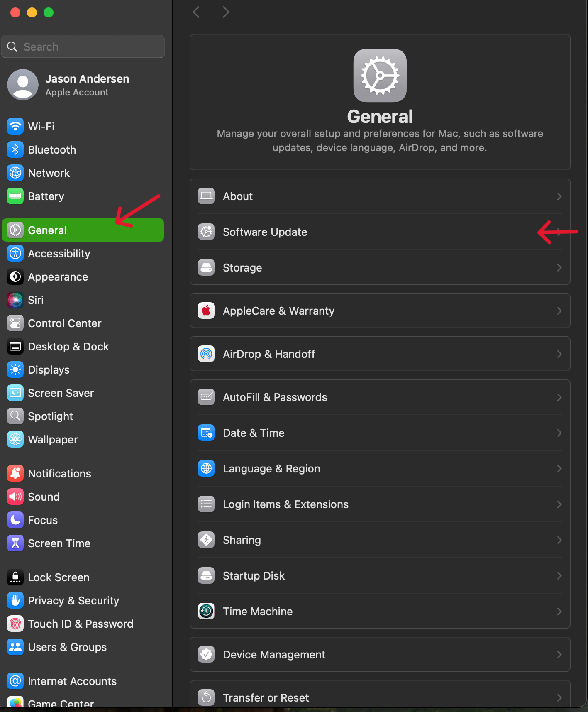Click the AppleCare apple icon
This screenshot has height=712, width=588.
(x=206, y=311)
